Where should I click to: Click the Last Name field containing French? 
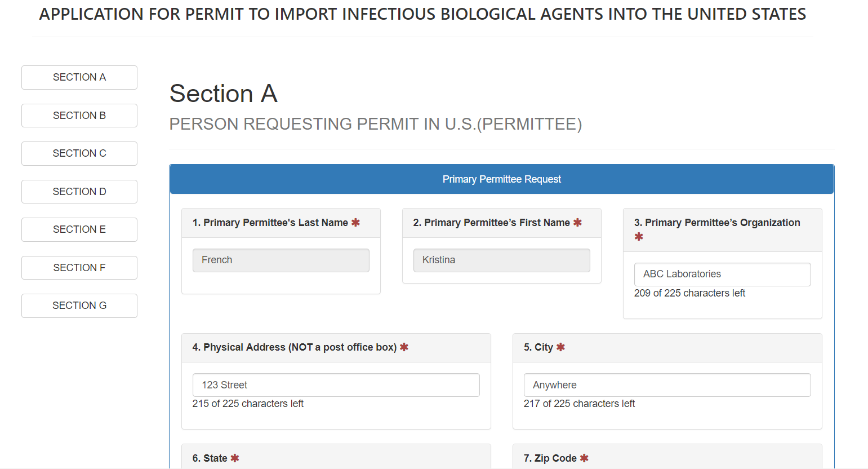click(281, 260)
